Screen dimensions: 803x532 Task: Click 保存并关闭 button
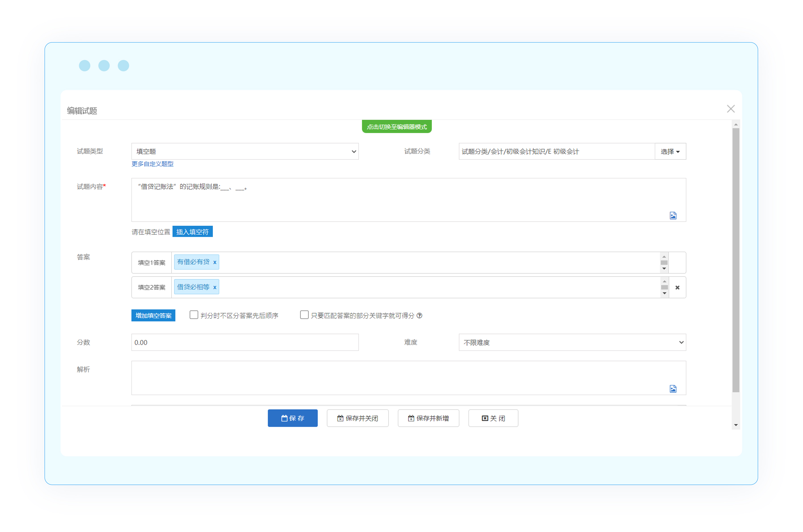[358, 418]
